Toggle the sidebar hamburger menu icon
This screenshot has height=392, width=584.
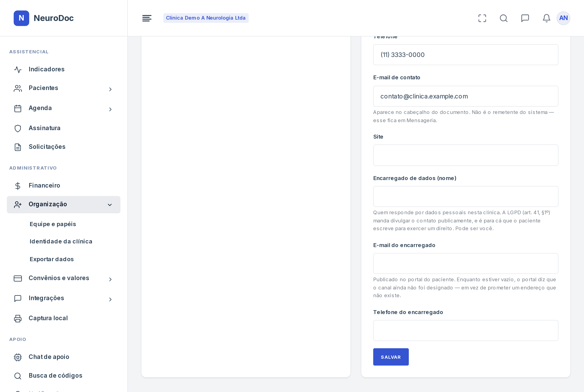(147, 18)
